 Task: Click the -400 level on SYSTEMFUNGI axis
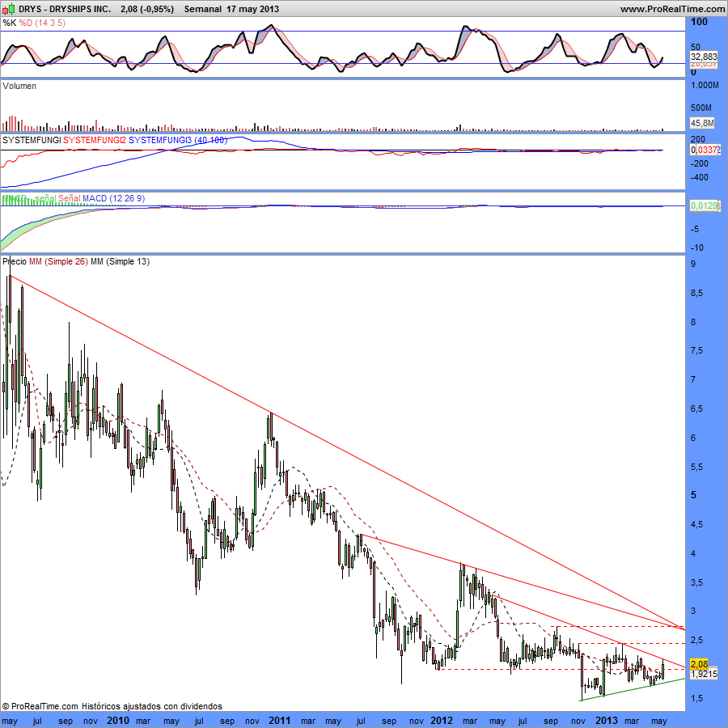point(700,177)
